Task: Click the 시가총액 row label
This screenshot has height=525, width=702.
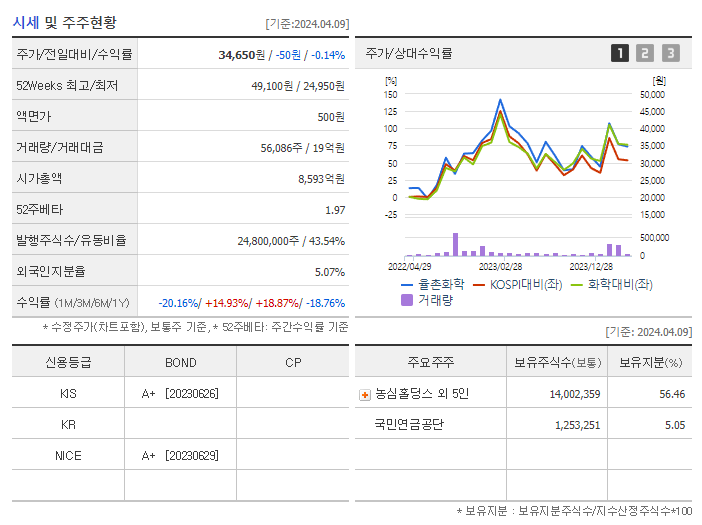Action: point(39,178)
